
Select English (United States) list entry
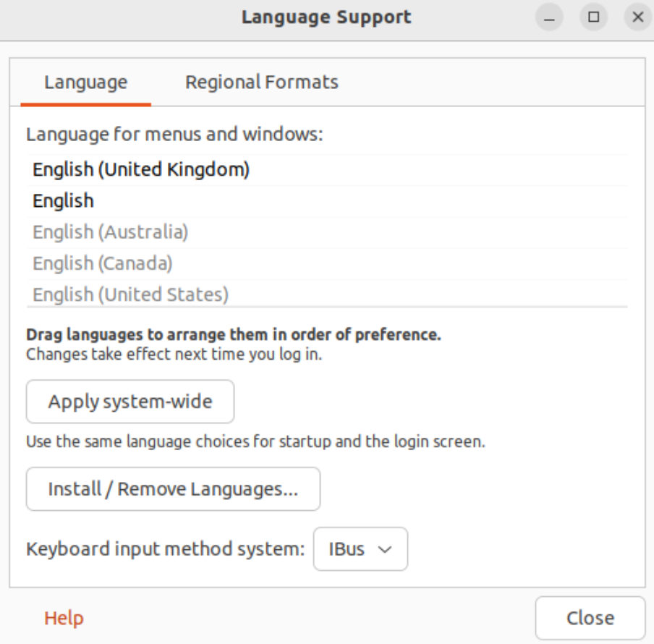(131, 294)
